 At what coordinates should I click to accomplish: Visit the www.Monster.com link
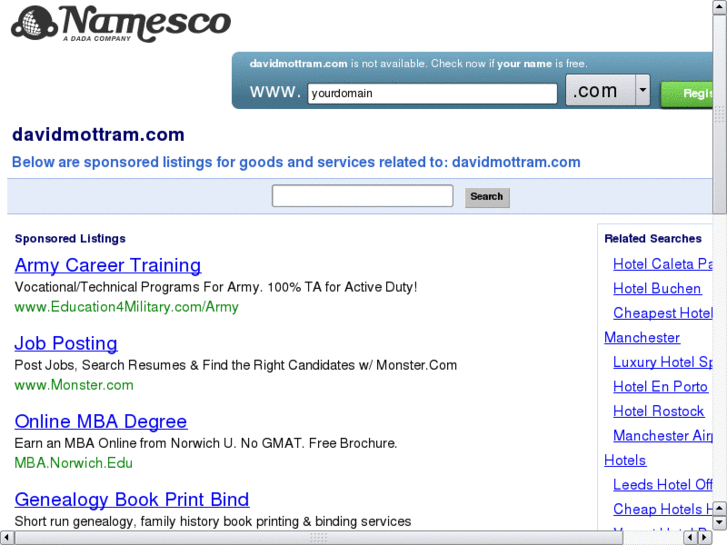pos(74,385)
